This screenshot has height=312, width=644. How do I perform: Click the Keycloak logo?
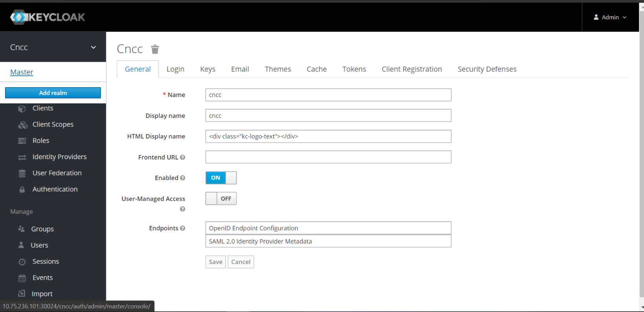tap(47, 17)
